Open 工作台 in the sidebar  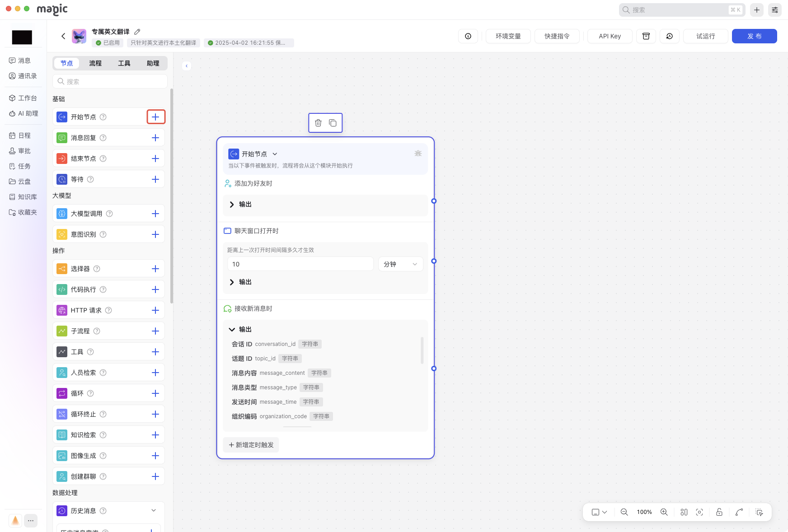[23, 98]
